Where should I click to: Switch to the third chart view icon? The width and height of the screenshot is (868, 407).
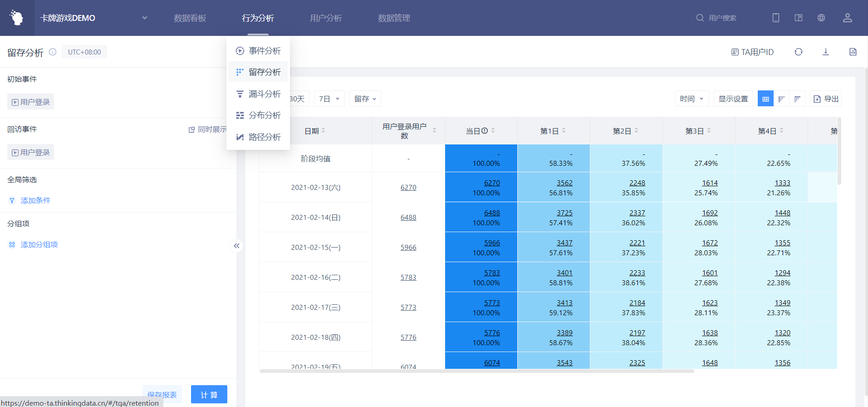[x=797, y=99]
